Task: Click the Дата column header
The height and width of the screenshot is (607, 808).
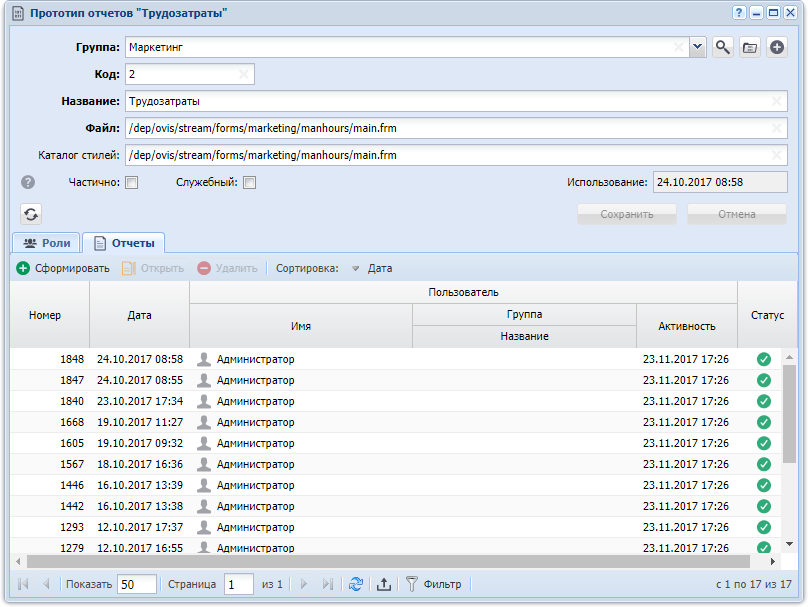Action: pos(140,315)
